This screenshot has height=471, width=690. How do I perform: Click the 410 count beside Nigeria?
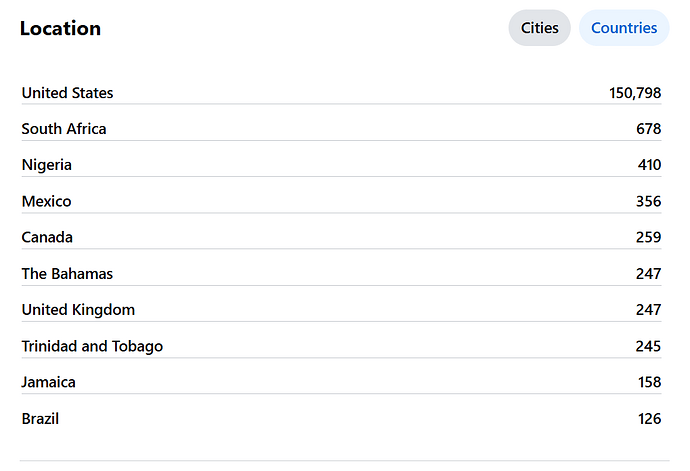click(x=649, y=165)
